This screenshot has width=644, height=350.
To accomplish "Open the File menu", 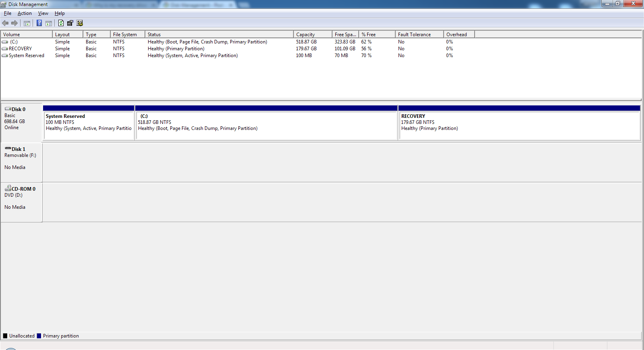I will pos(8,13).
